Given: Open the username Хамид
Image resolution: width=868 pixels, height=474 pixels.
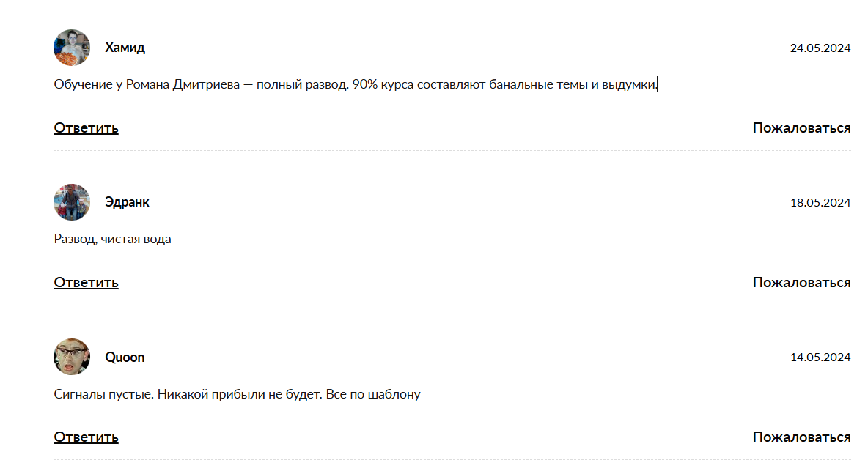Looking at the screenshot, I should 125,48.
